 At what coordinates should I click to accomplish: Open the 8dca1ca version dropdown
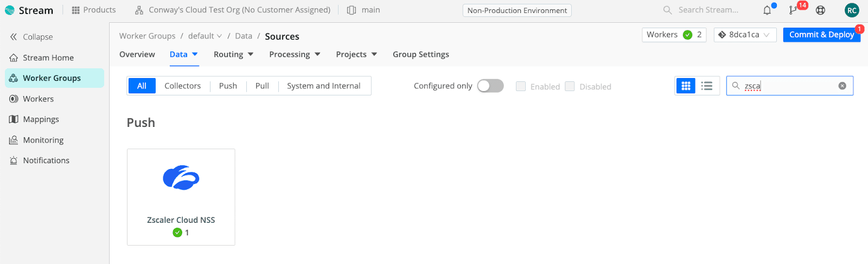tap(745, 35)
